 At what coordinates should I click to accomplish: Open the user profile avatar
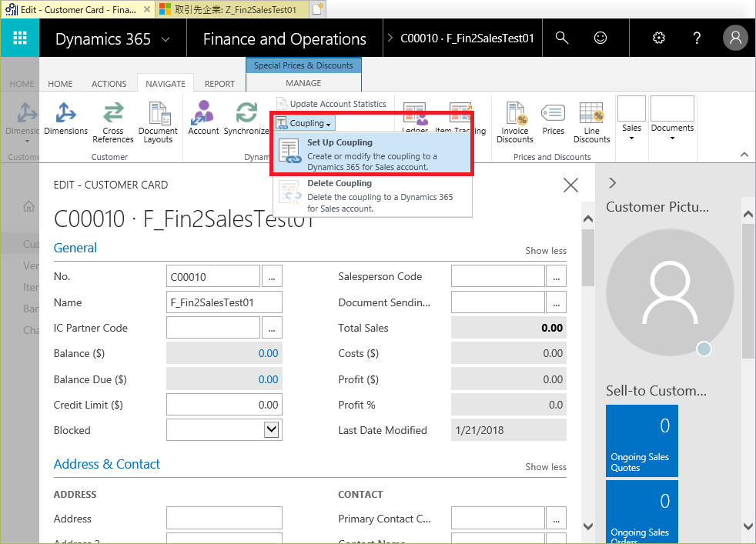click(x=735, y=38)
